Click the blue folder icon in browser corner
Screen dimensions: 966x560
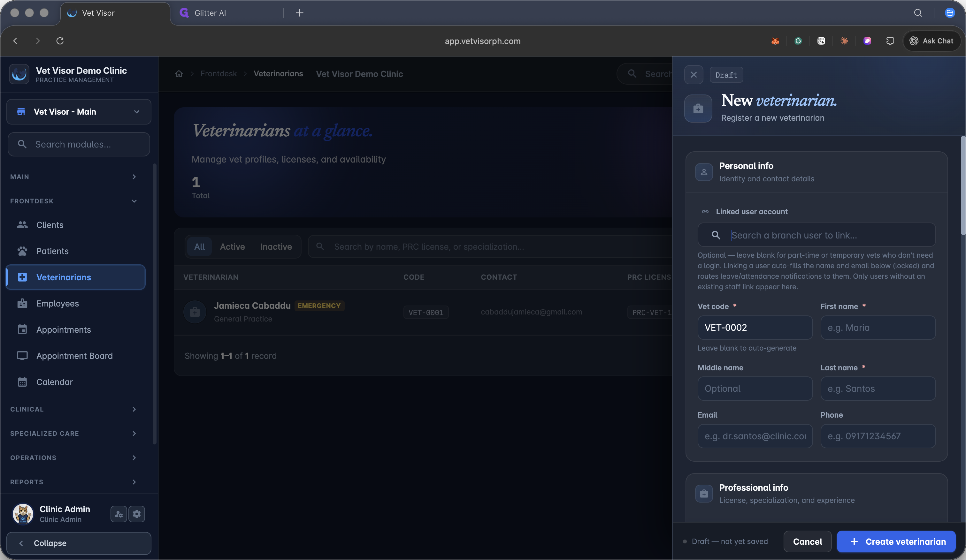[950, 13]
